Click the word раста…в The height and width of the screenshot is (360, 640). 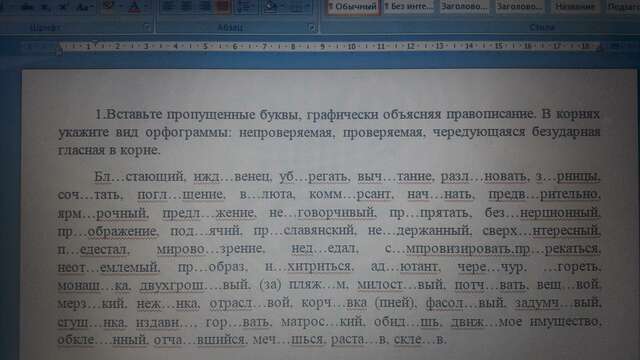[360, 340]
